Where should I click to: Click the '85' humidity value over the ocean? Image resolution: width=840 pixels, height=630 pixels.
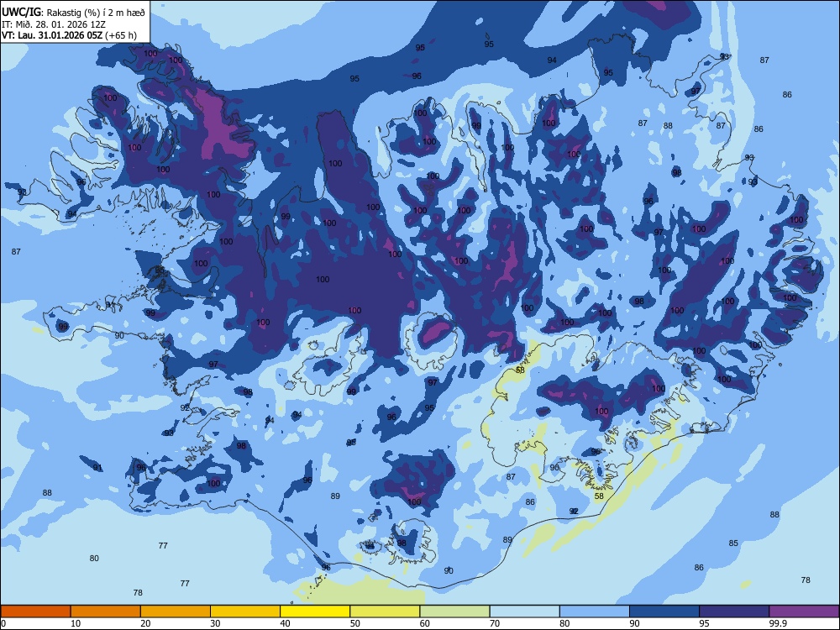pos(733,543)
